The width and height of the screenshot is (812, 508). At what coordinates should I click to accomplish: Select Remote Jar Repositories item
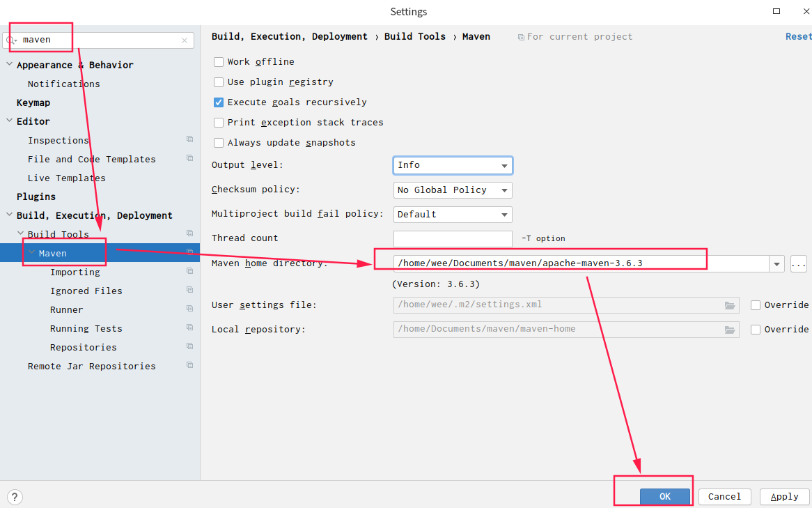tap(92, 366)
